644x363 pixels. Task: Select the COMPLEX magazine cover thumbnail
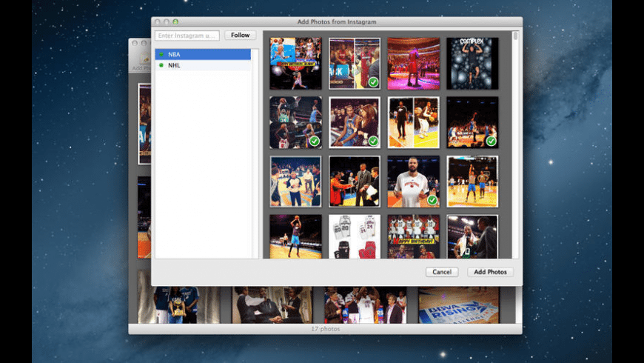coord(472,64)
